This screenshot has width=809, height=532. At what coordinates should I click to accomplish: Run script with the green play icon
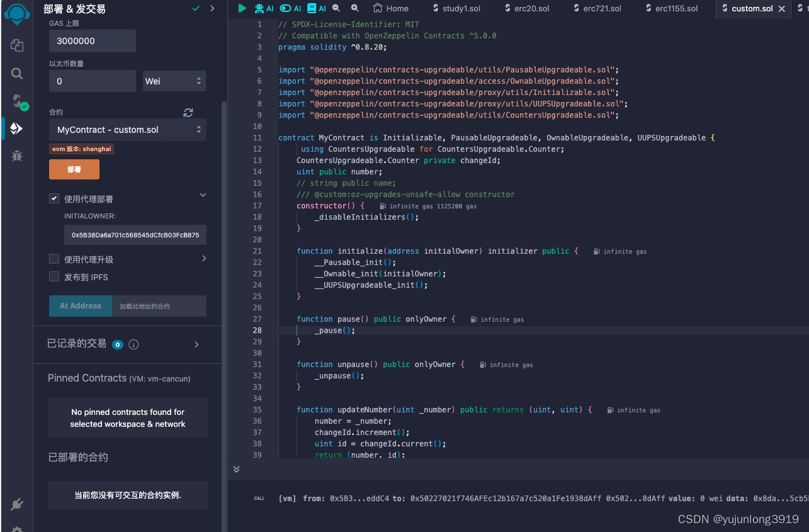pyautogui.click(x=242, y=8)
